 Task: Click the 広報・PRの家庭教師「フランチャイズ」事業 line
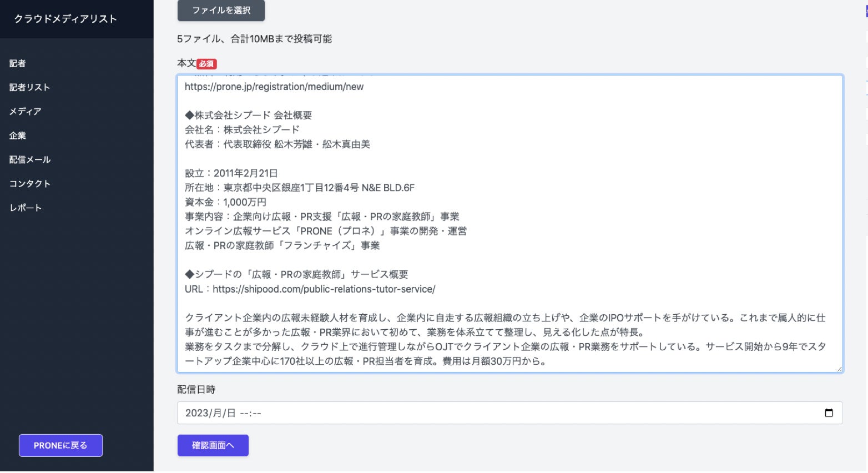point(282,245)
